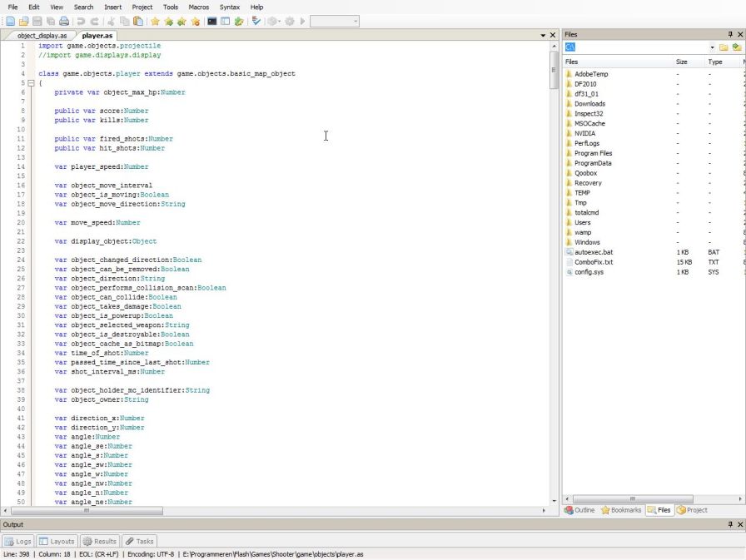746x560 pixels.
Task: Click the Open File folder icon
Action: click(23, 21)
